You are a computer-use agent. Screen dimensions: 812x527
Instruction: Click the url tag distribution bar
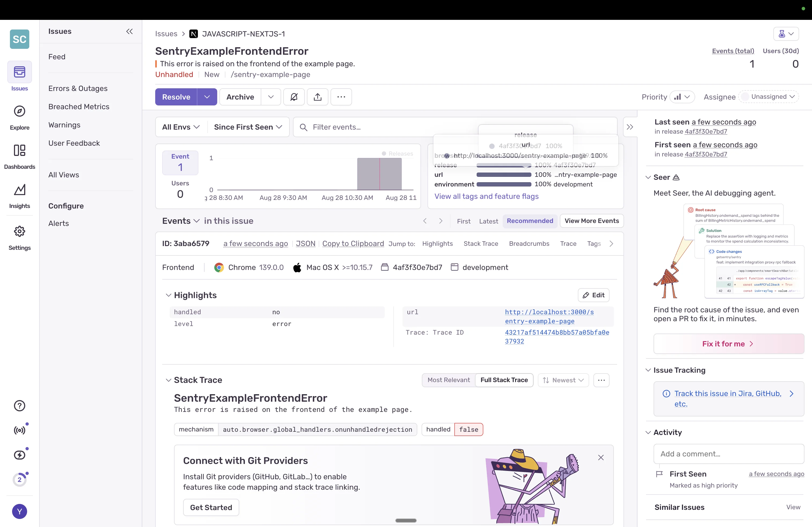pyautogui.click(x=504, y=175)
